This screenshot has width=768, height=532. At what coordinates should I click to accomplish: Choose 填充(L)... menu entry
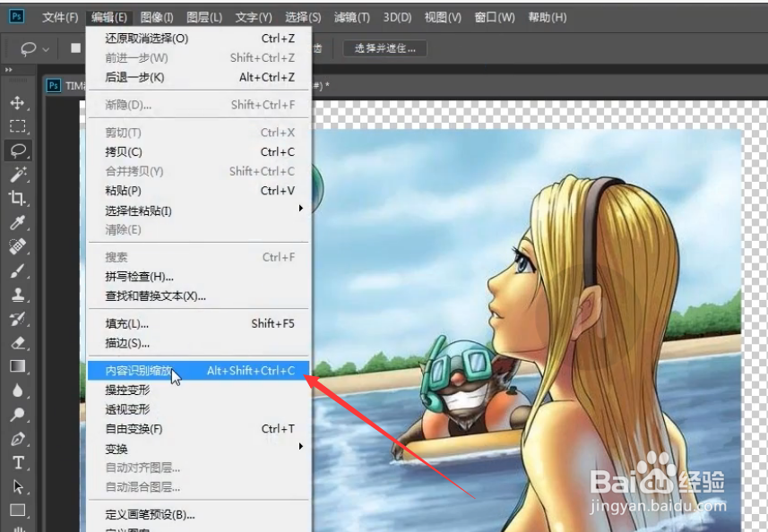[x=199, y=324]
